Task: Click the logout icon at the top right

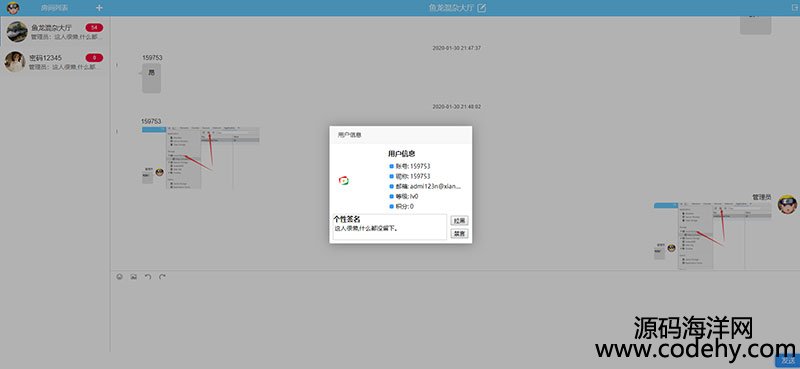Action: [794, 7]
